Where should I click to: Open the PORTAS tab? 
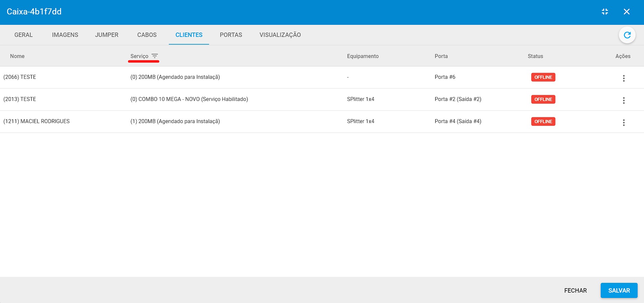(231, 35)
